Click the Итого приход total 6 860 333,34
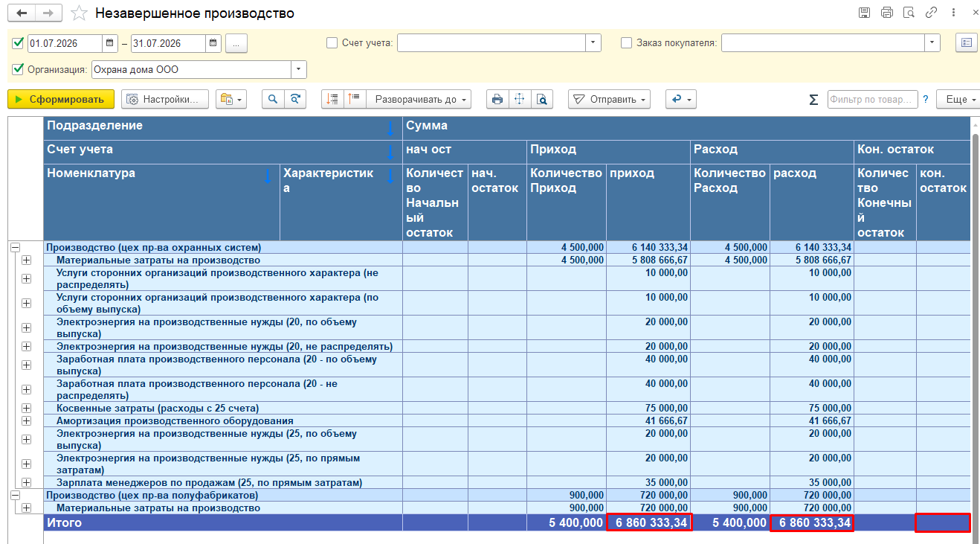 649,522
